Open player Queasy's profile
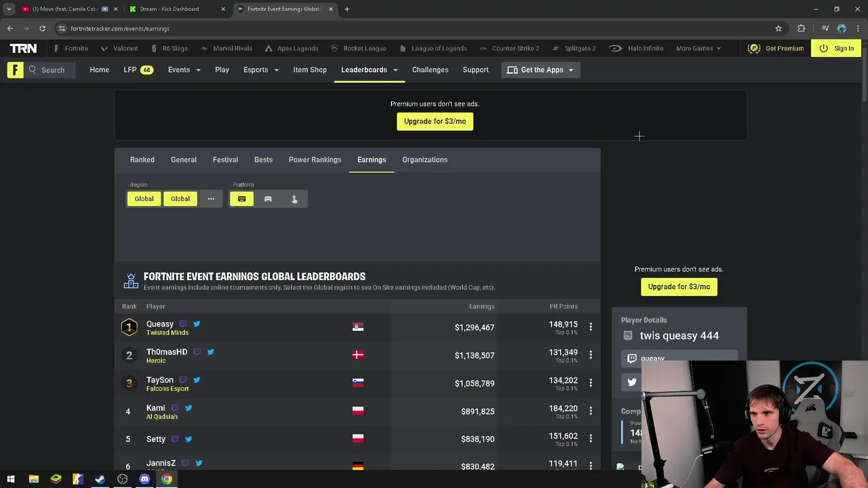The width and height of the screenshot is (868, 488). point(160,324)
